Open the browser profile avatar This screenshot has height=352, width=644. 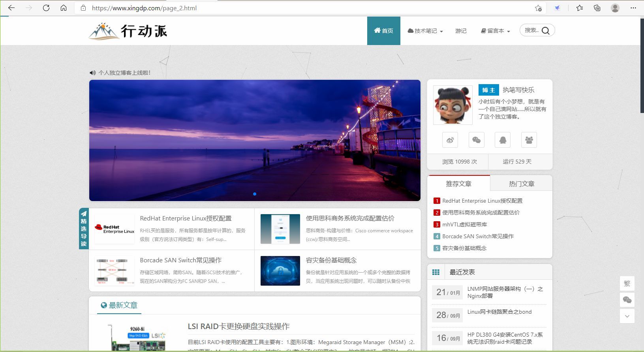click(x=615, y=8)
